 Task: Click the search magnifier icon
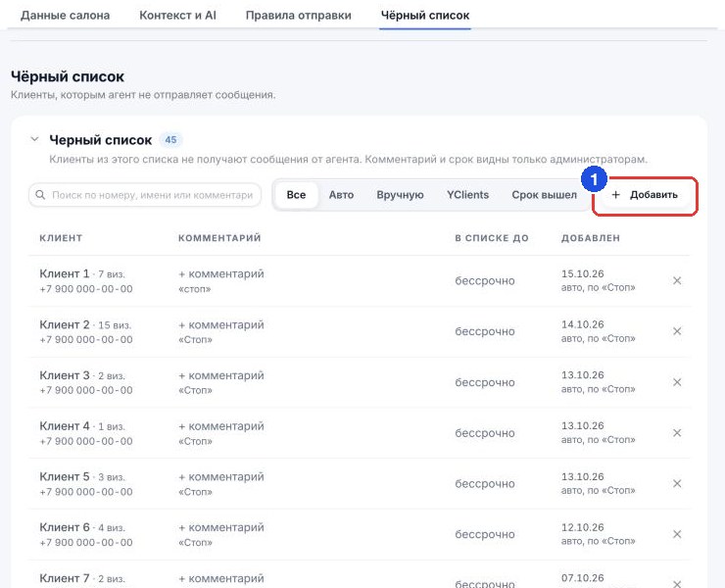point(40,195)
